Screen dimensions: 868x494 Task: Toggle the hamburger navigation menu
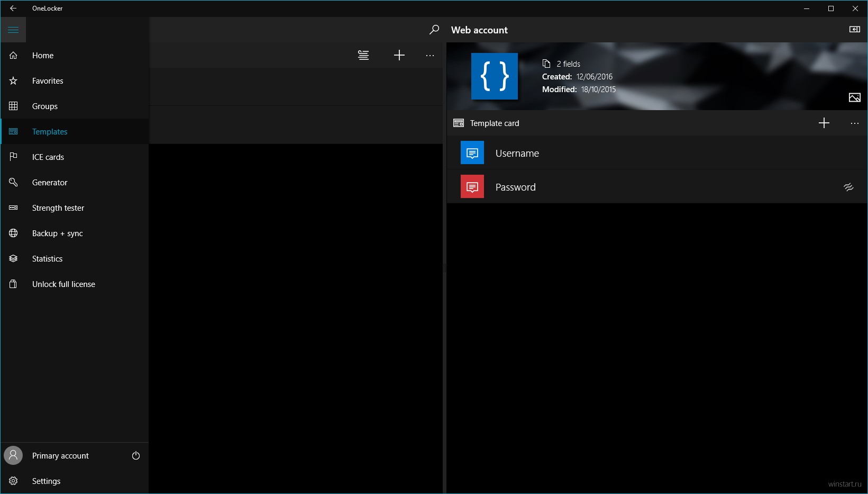tap(13, 30)
